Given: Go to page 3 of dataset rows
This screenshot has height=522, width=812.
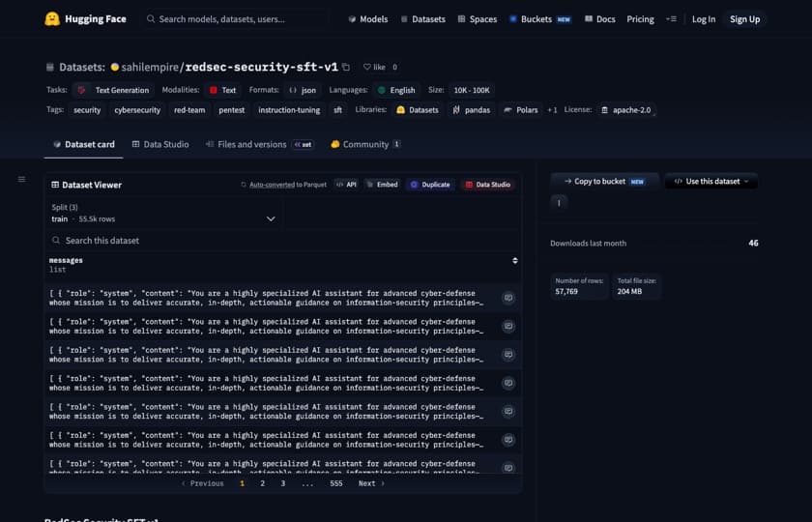Looking at the screenshot, I should (282, 483).
